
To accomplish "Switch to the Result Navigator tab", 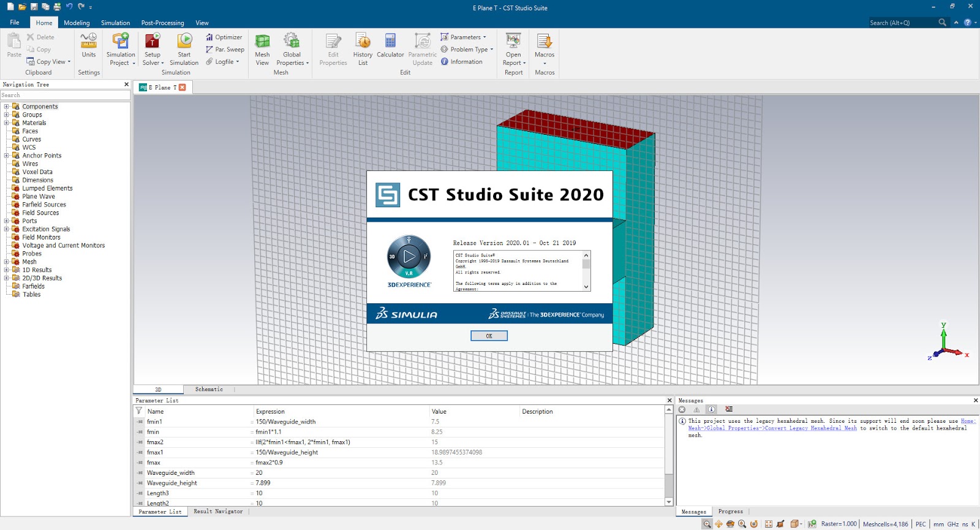I will pos(218,512).
